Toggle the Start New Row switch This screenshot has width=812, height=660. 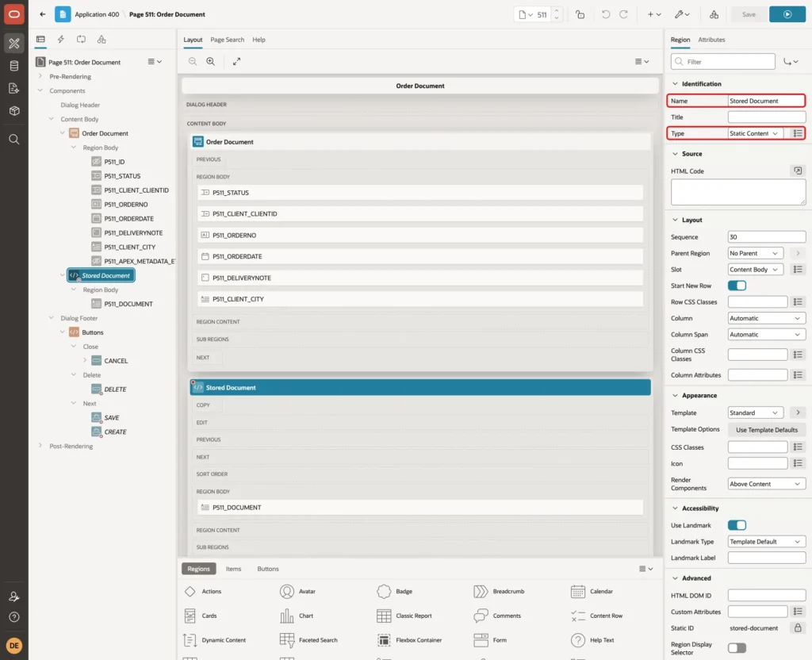coord(737,286)
